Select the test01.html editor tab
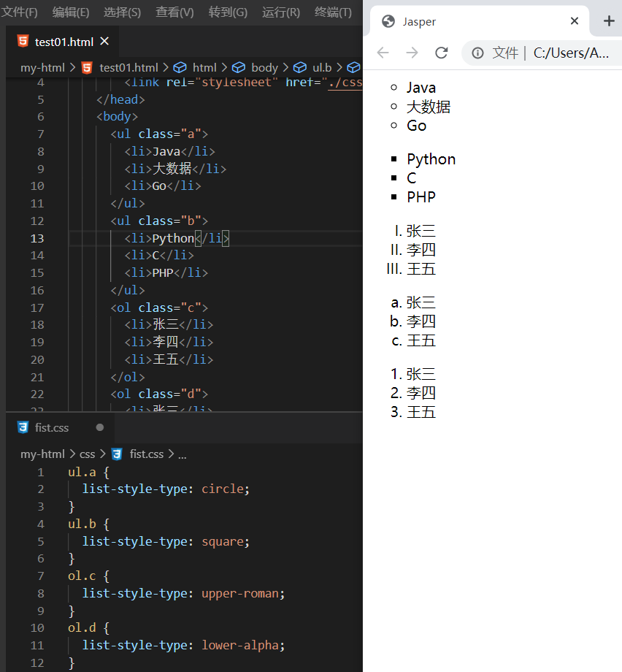This screenshot has height=672, width=622. [64, 42]
